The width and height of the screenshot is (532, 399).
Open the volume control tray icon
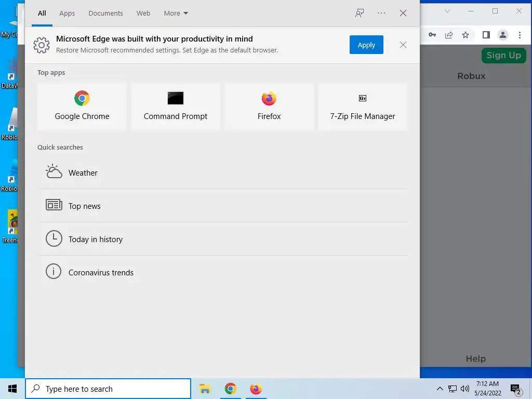click(465, 389)
